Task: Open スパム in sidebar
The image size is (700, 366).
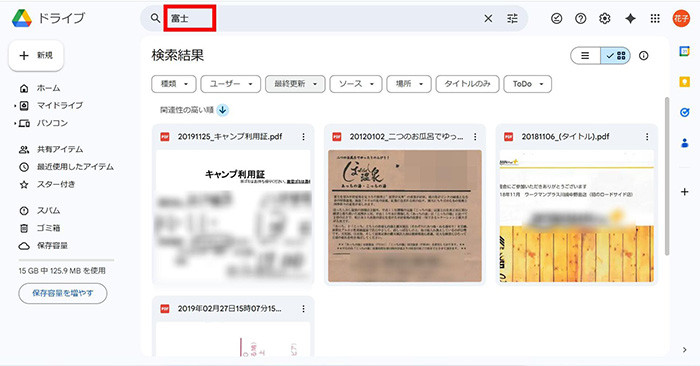Action: (x=48, y=211)
